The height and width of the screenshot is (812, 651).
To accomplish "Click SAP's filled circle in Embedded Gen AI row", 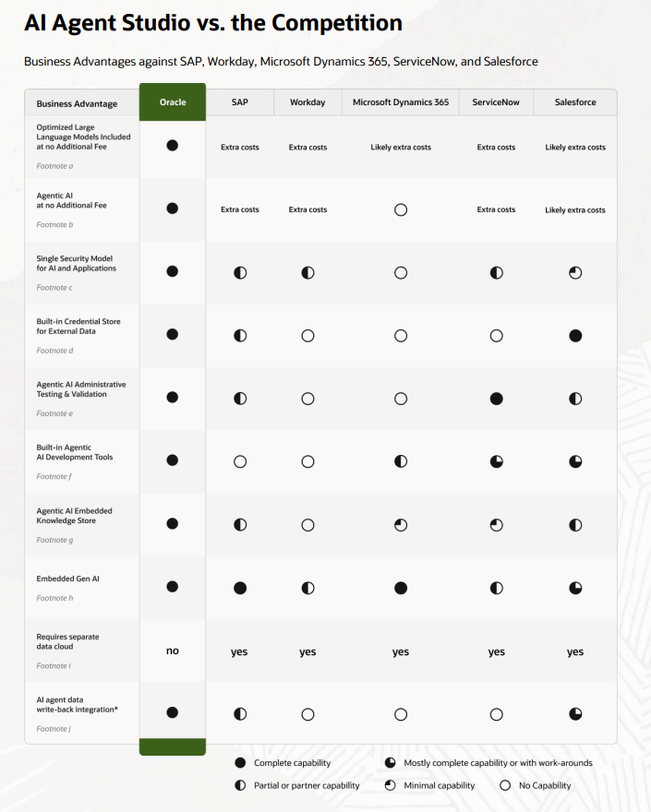I will (x=240, y=588).
